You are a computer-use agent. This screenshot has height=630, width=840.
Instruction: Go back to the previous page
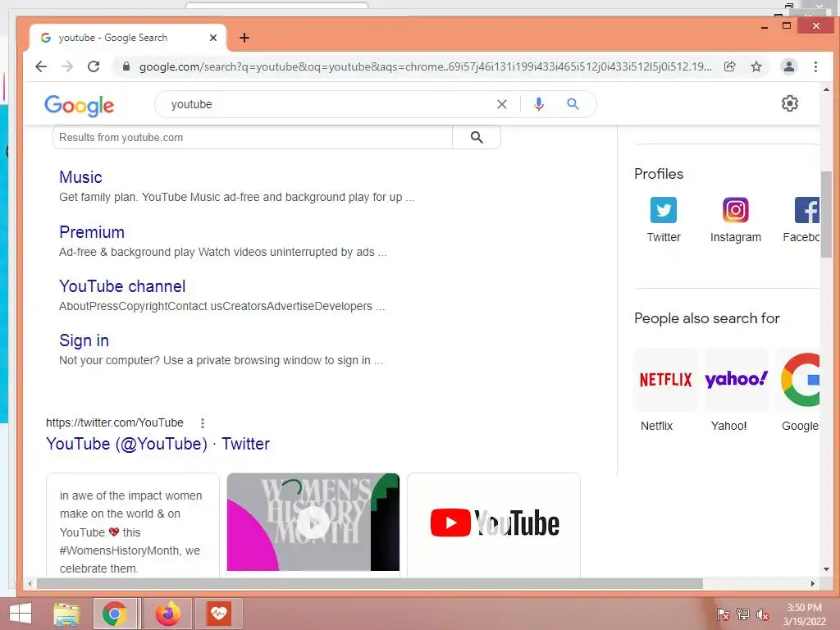(41, 66)
